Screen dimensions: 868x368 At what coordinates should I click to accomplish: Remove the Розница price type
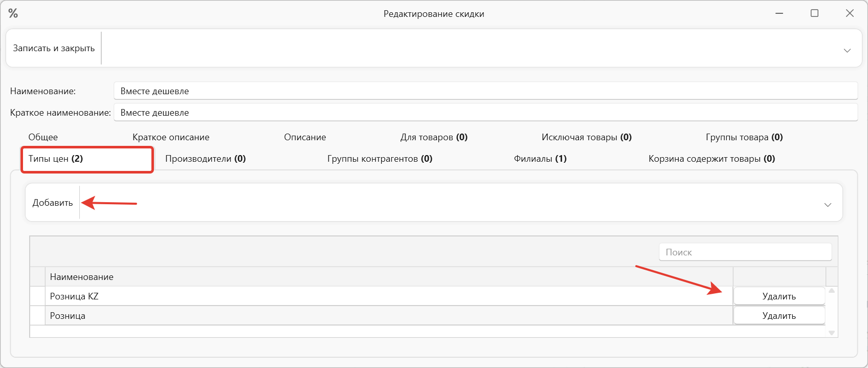778,315
